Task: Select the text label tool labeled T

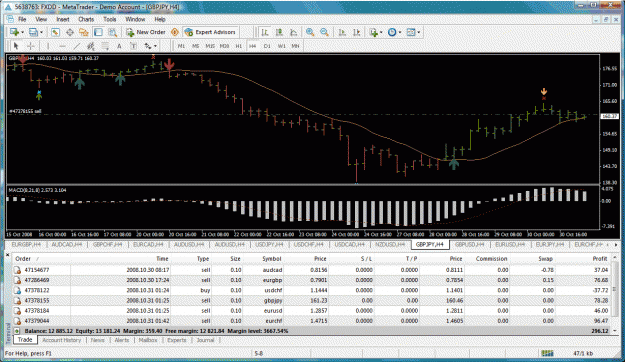Action: coord(134,46)
